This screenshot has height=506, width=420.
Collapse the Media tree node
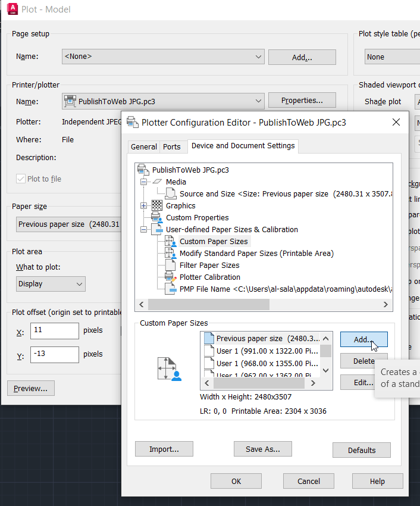143,182
